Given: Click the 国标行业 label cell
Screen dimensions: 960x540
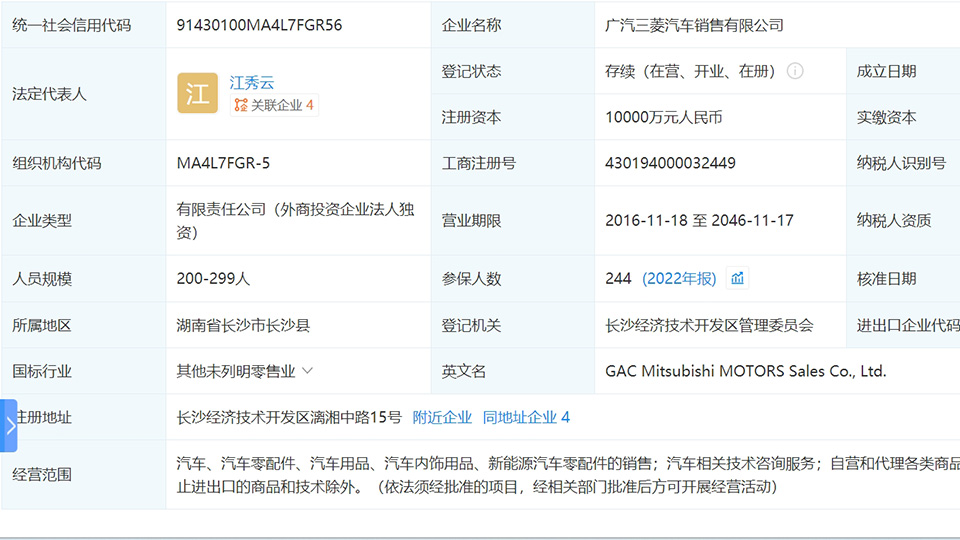Looking at the screenshot, I should 84,371.
